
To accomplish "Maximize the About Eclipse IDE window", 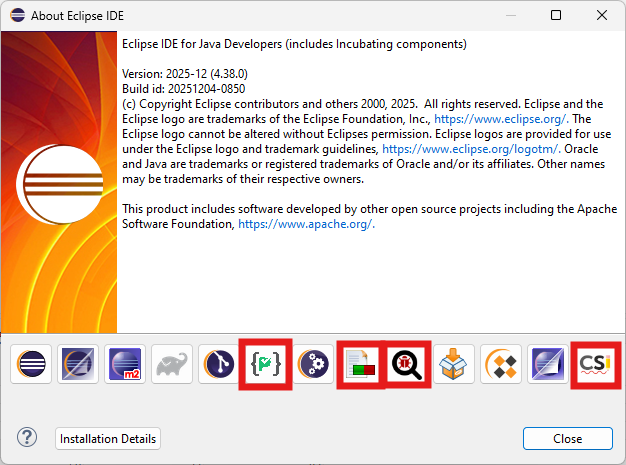I will pyautogui.click(x=556, y=15).
